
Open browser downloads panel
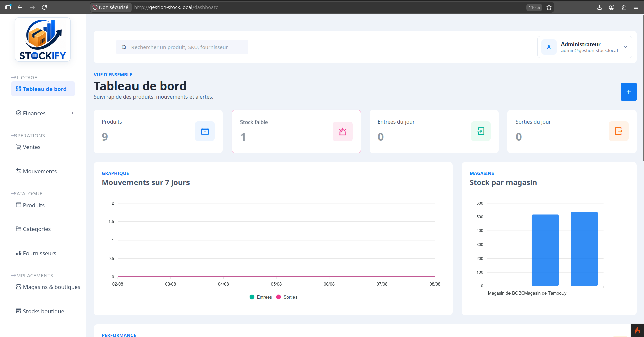pyautogui.click(x=600, y=7)
